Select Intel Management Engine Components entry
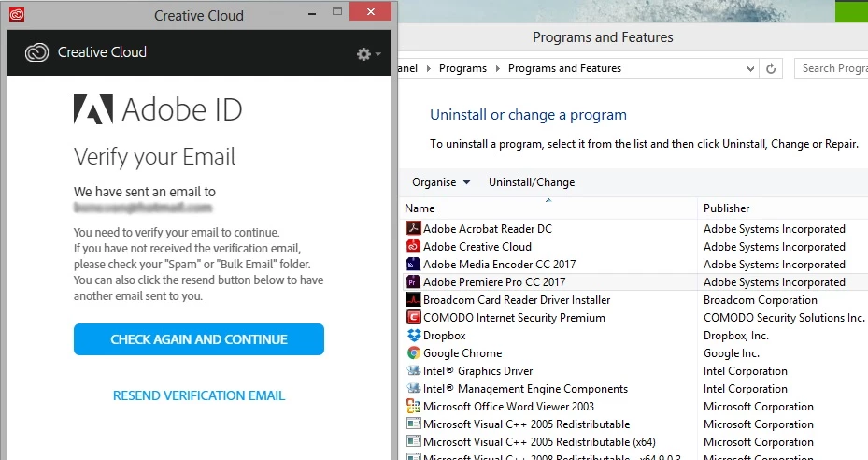 525,388
